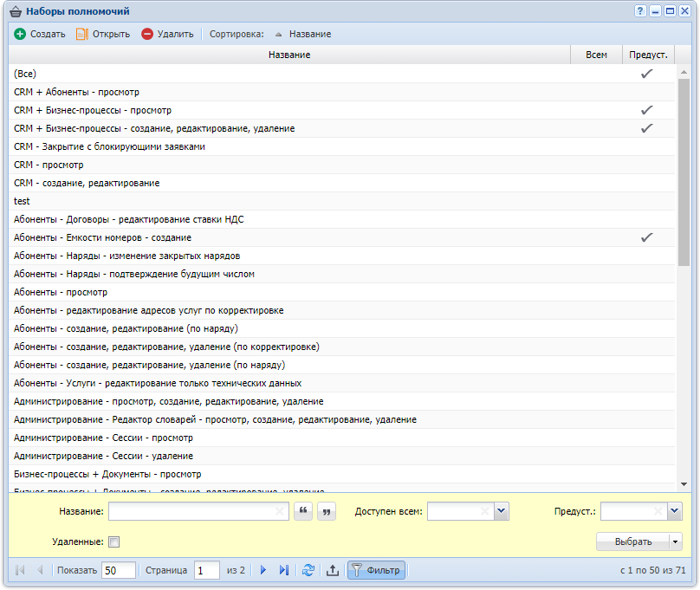Click the opening quote button beside Название
The width and height of the screenshot is (700, 590).
point(303,511)
